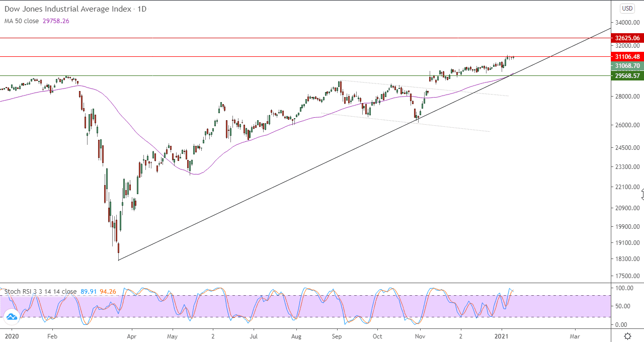Click the 100.00 oscillator axis label
This screenshot has height=342, width=644.
pos(624,288)
